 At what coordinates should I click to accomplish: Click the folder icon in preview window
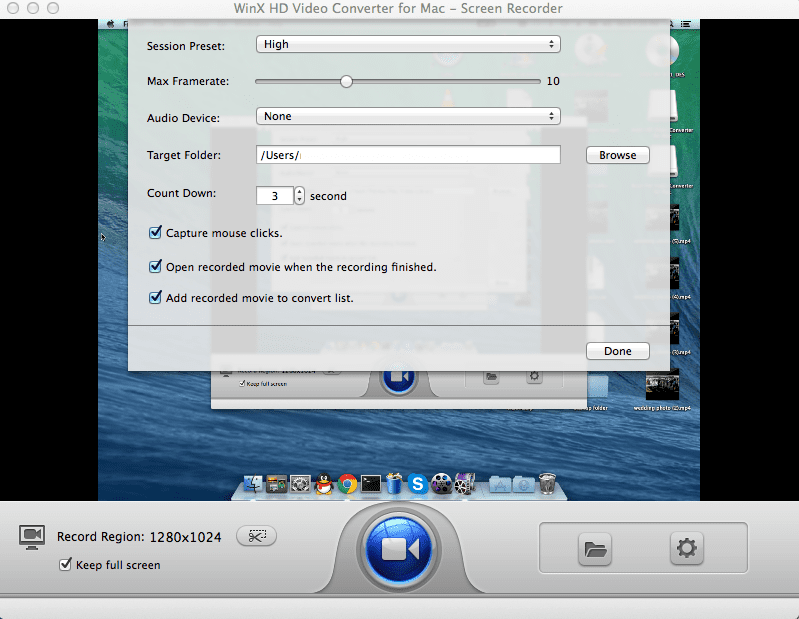pyautogui.click(x=491, y=377)
